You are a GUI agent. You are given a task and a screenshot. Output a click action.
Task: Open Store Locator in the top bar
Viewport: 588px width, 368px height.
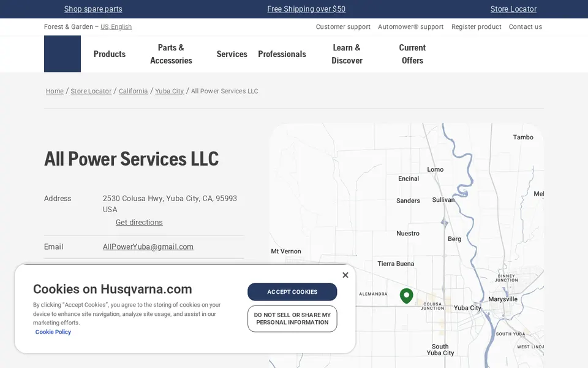[513, 9]
